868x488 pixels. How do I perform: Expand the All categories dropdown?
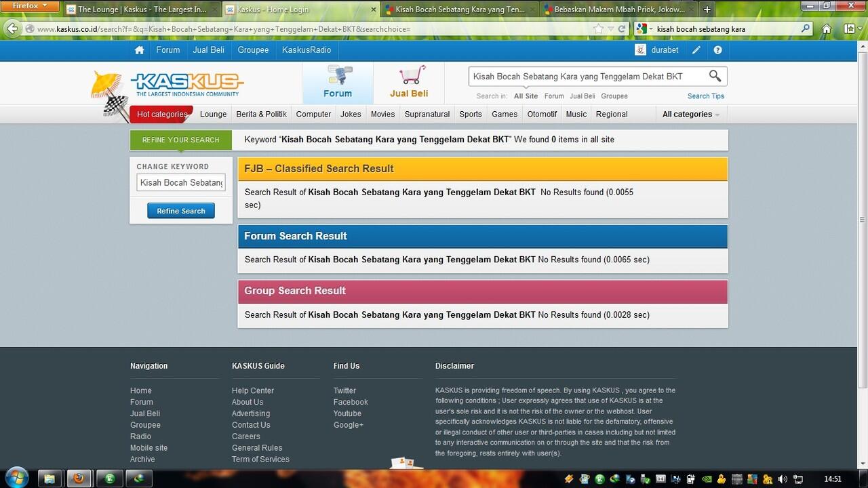pyautogui.click(x=691, y=114)
